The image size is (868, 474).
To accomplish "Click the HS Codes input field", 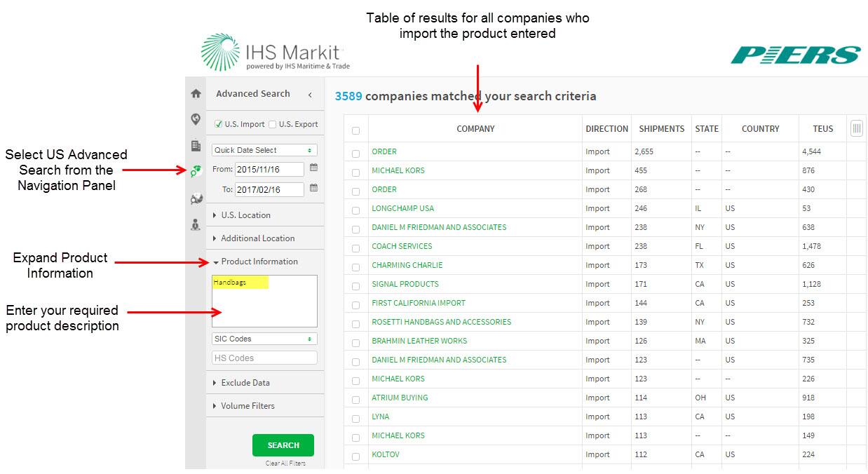I will [x=264, y=358].
